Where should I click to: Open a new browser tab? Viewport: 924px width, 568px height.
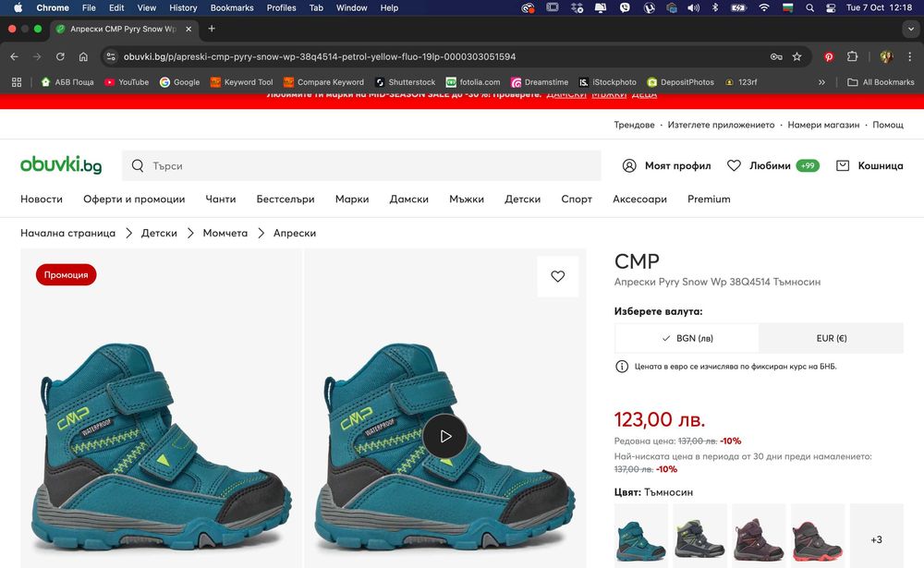pos(212,29)
